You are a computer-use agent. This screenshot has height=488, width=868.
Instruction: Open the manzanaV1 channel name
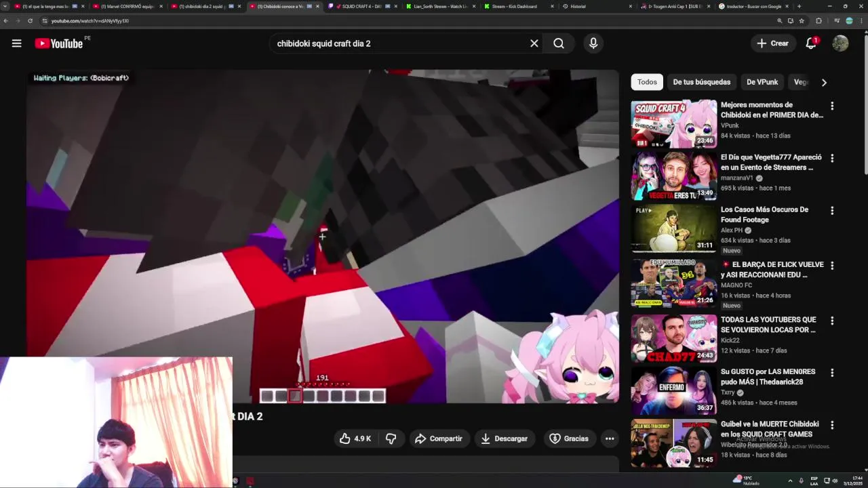pos(737,178)
